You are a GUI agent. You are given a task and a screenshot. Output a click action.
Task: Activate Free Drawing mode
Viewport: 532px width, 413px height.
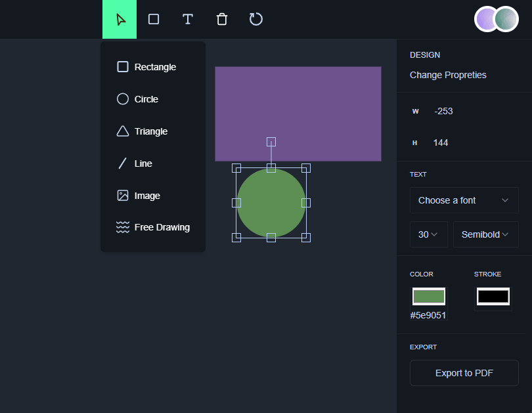[x=153, y=227]
